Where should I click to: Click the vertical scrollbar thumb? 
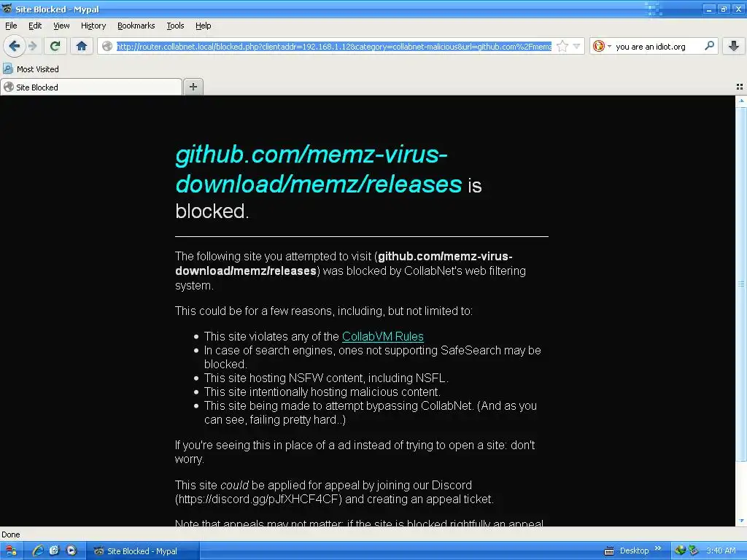[741, 284]
